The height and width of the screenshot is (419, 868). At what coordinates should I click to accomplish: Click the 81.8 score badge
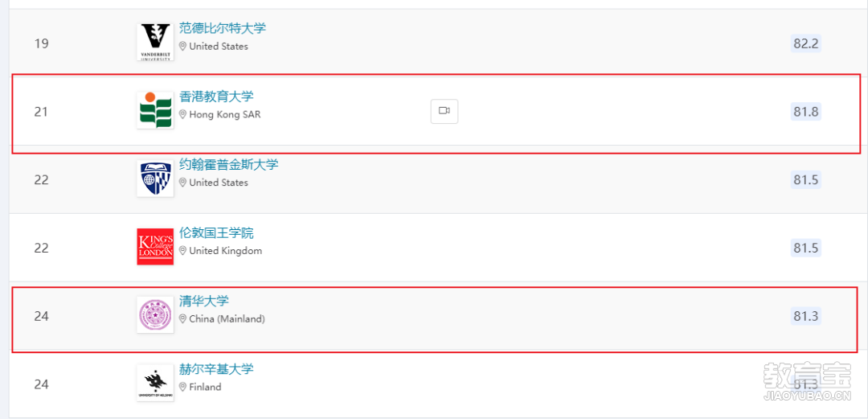coord(805,112)
